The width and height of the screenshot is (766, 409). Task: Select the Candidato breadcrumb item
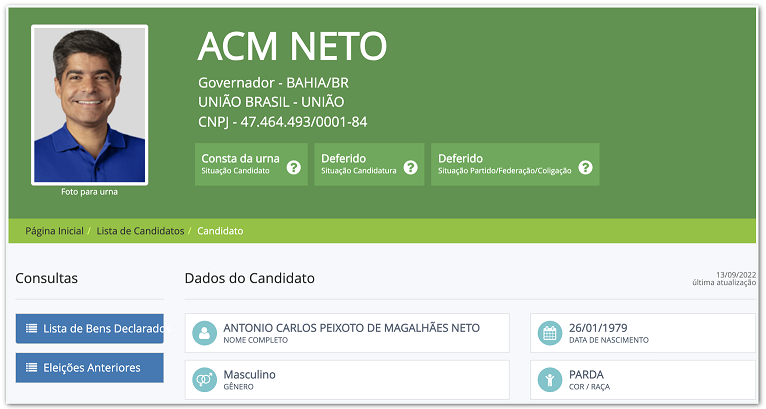tap(220, 231)
